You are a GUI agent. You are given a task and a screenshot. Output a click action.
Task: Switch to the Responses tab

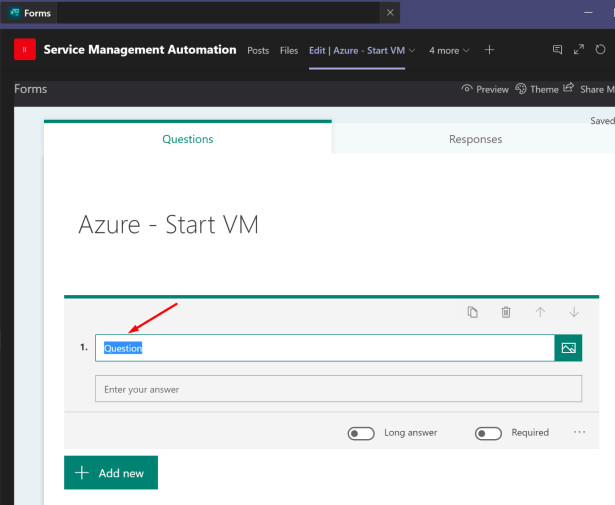475,139
